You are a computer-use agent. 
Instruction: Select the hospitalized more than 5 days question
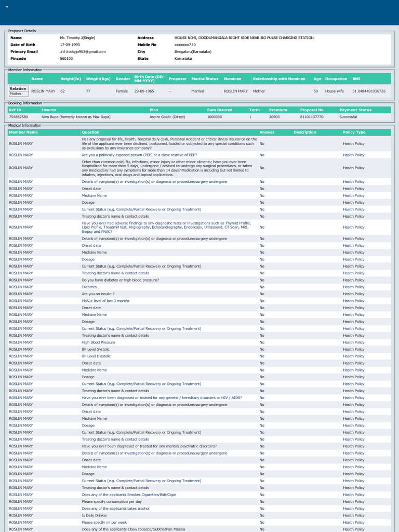point(167,168)
